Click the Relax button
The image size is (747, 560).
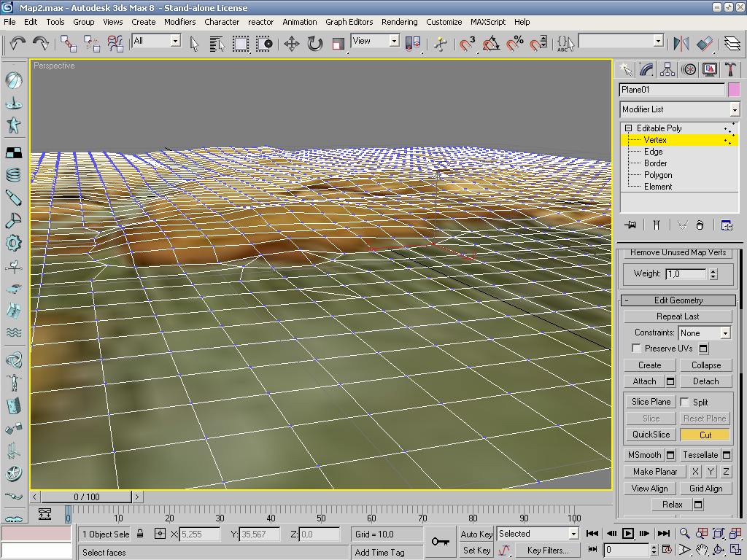[x=672, y=505]
